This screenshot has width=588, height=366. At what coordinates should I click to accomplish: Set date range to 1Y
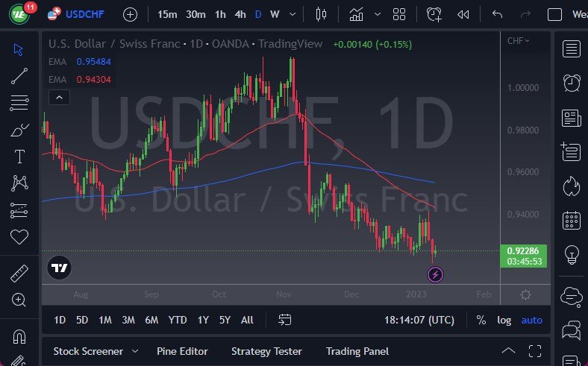click(203, 321)
